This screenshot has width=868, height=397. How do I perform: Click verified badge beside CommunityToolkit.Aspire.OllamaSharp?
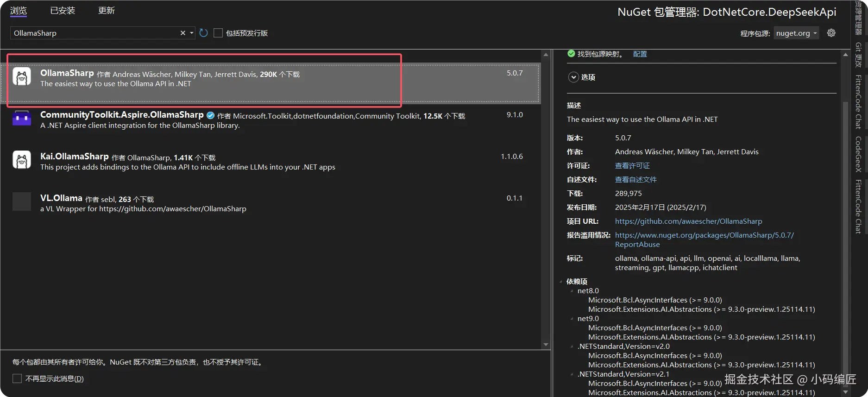click(210, 115)
